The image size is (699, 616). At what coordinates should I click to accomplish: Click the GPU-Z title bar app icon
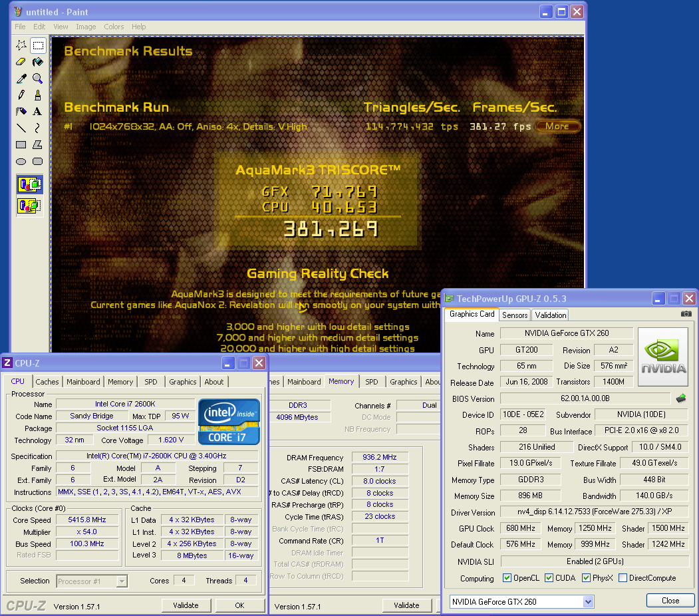(450, 298)
